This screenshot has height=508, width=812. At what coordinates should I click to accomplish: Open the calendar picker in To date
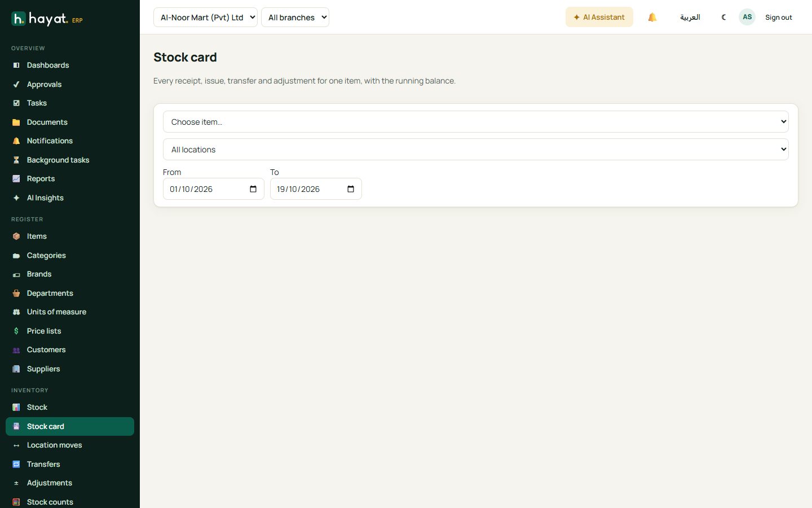(x=351, y=189)
